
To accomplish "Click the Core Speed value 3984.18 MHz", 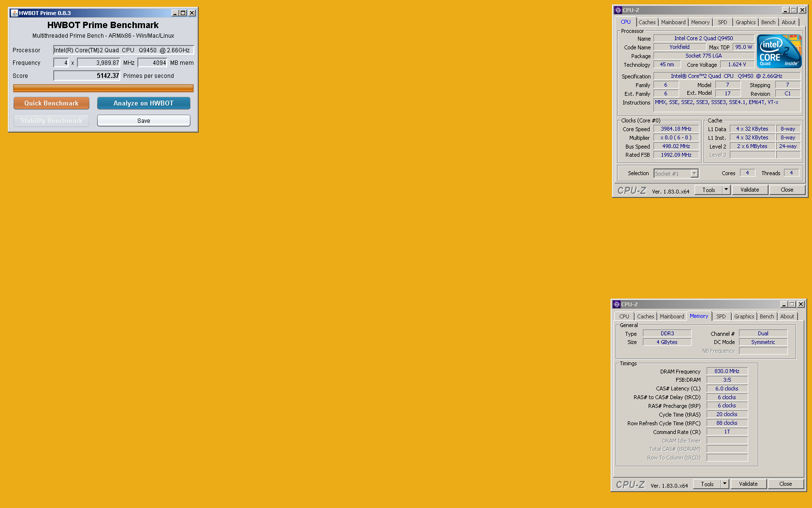I will (x=676, y=129).
